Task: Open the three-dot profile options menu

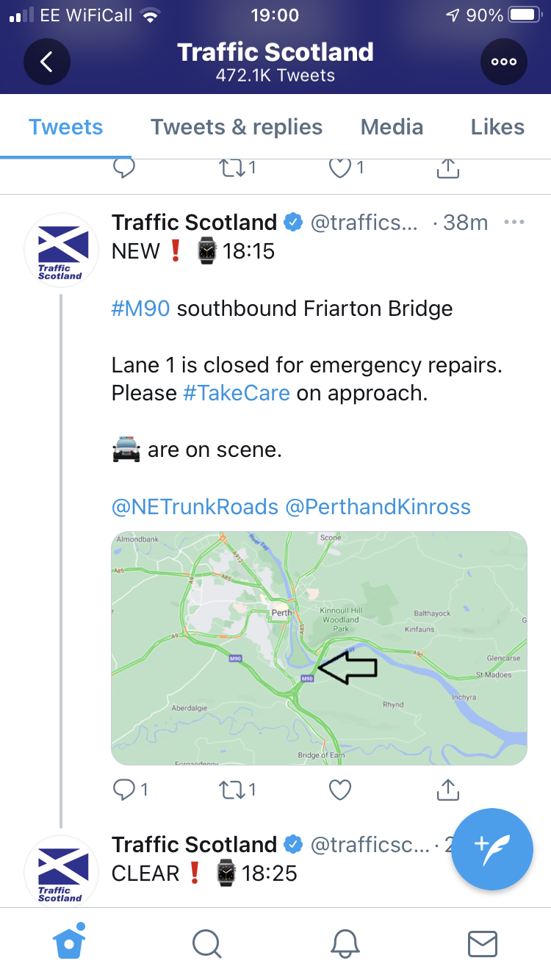Action: tap(504, 62)
